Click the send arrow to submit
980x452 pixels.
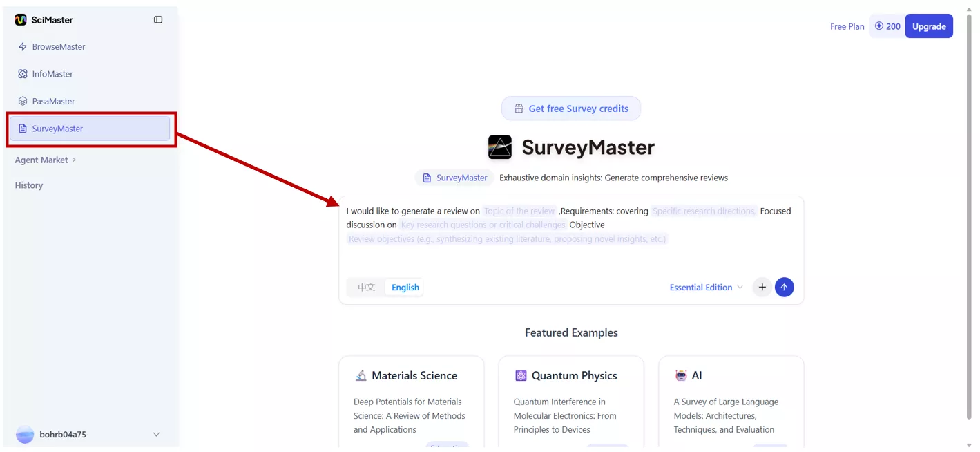[784, 287]
